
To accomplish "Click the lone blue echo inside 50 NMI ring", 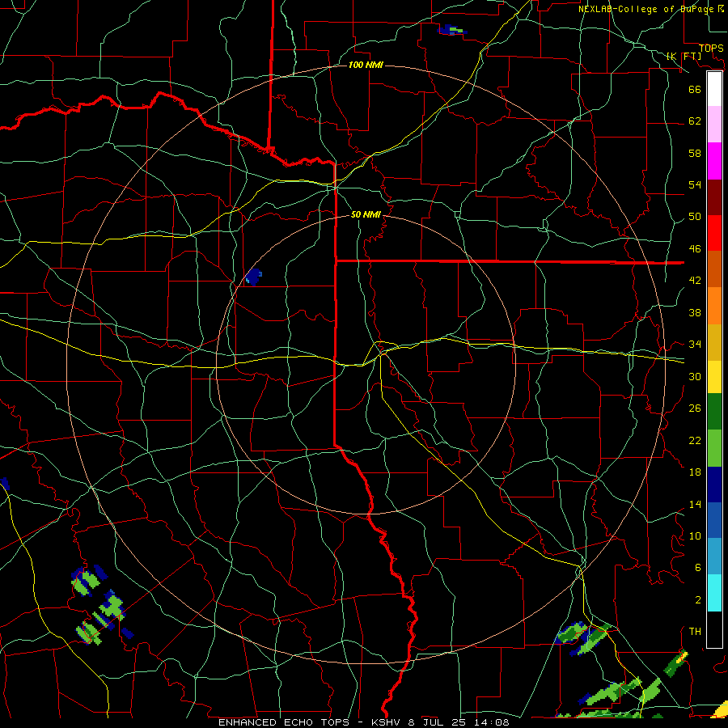I will click(253, 277).
